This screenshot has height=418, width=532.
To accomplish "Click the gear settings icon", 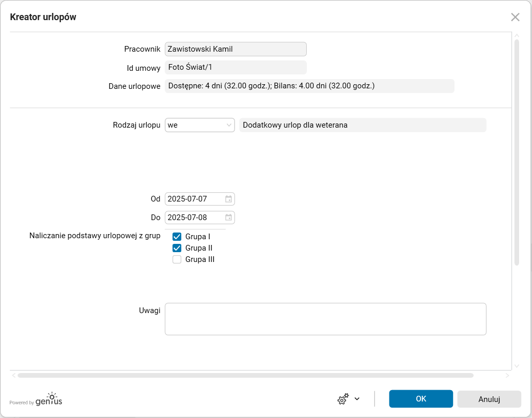I will pos(343,399).
